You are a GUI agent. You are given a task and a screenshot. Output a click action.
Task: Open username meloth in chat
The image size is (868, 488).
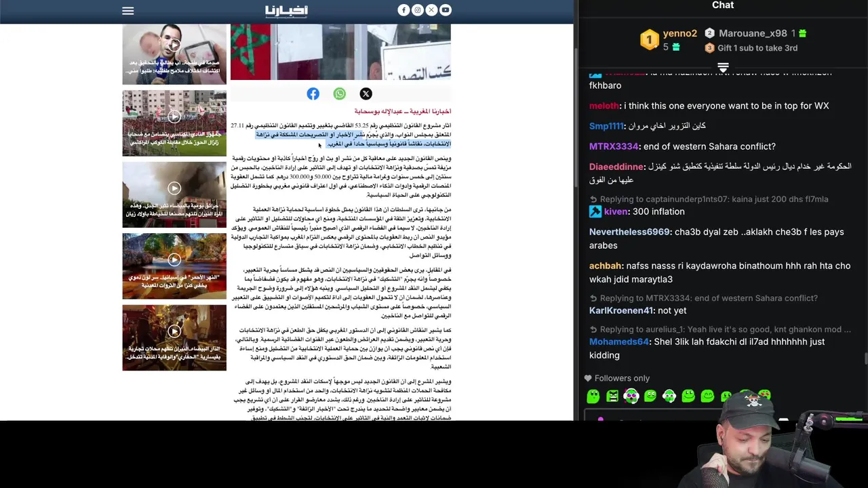[604, 106]
